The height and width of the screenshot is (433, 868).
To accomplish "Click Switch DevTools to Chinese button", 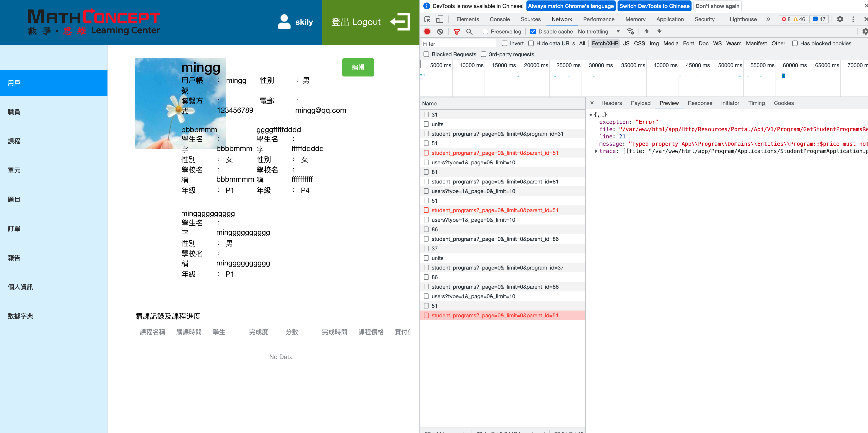I will (654, 6).
